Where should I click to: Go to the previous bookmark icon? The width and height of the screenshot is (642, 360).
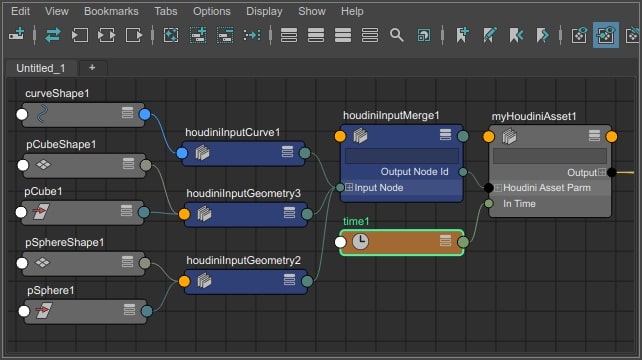tap(516, 35)
